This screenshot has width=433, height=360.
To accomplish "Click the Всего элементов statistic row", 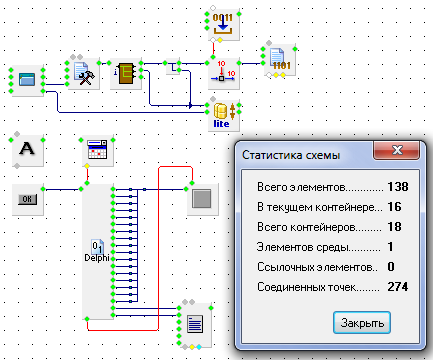I will click(x=332, y=187).
